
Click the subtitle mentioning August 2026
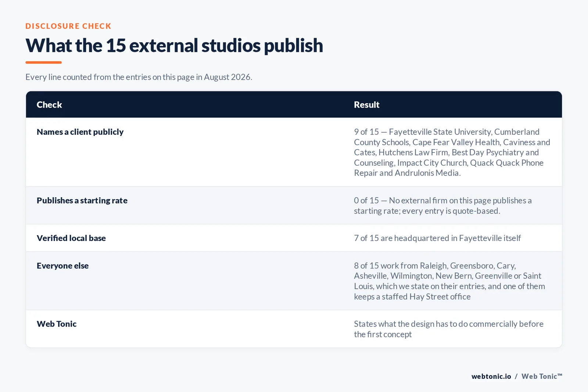tap(139, 77)
